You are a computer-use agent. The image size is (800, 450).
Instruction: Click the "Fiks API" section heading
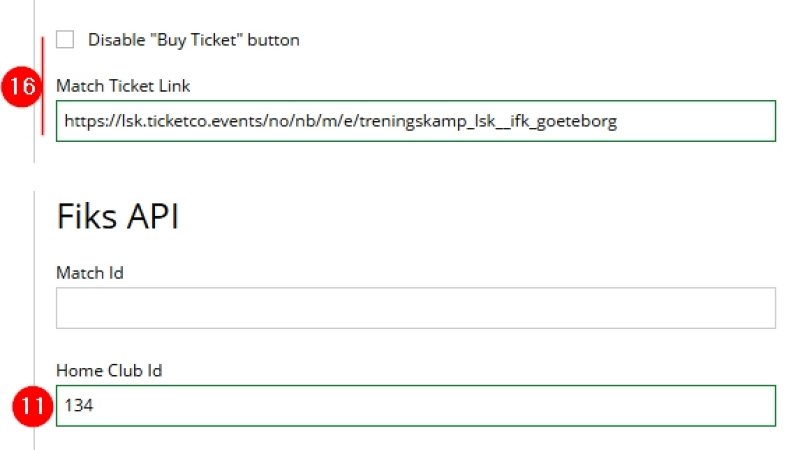pos(117,216)
